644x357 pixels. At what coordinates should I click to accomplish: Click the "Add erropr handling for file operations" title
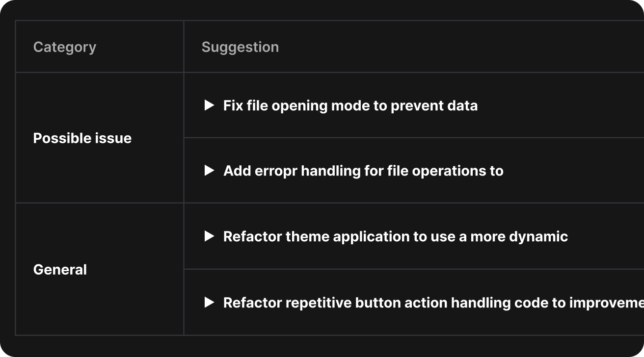click(363, 171)
